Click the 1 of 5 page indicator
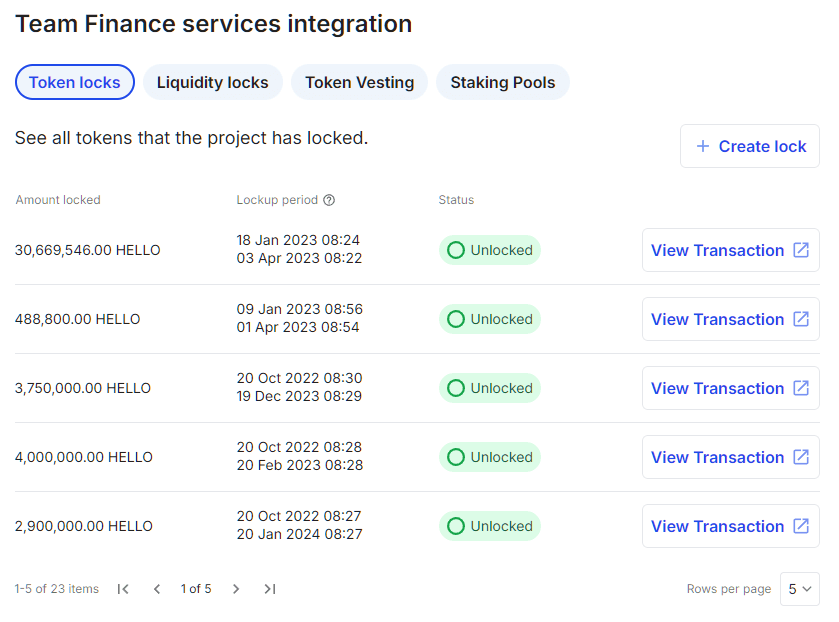 [x=196, y=589]
